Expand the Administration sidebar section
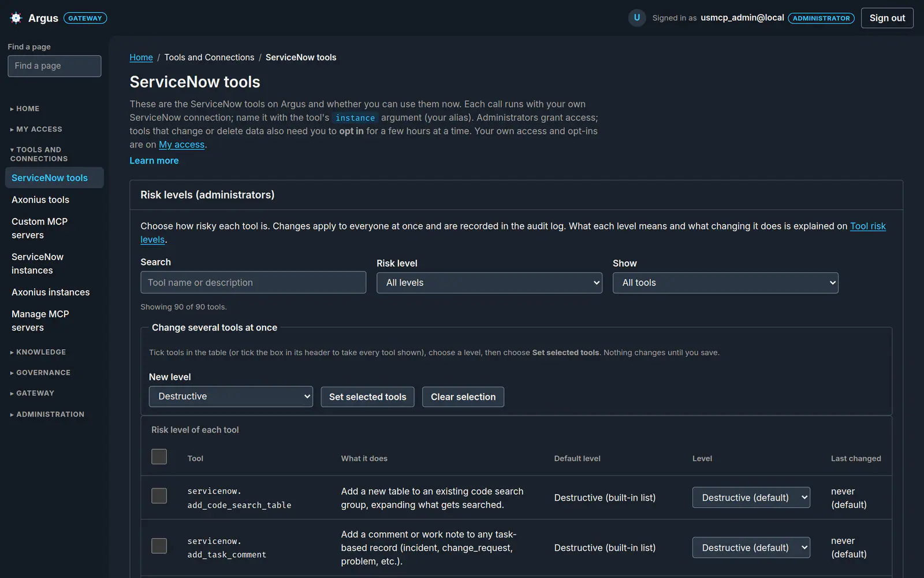 click(47, 414)
